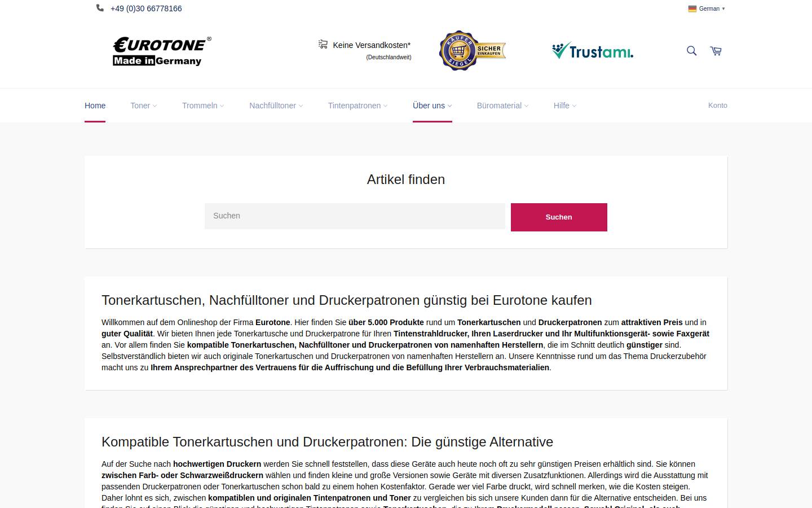Expand the chevron next to Toner
Image resolution: width=812 pixels, height=508 pixels.
[x=155, y=106]
